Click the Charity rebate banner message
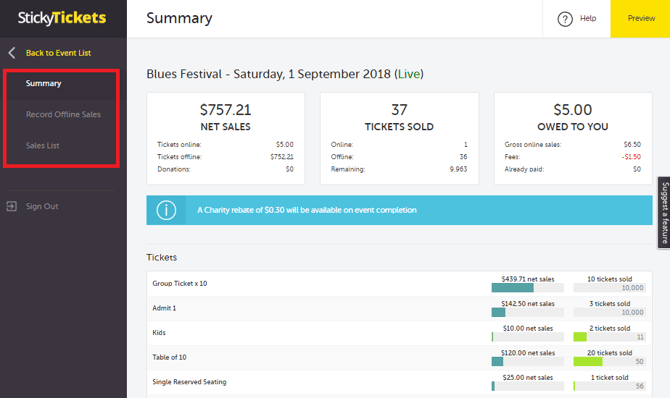Image resolution: width=670 pixels, height=398 pixels. coord(307,210)
